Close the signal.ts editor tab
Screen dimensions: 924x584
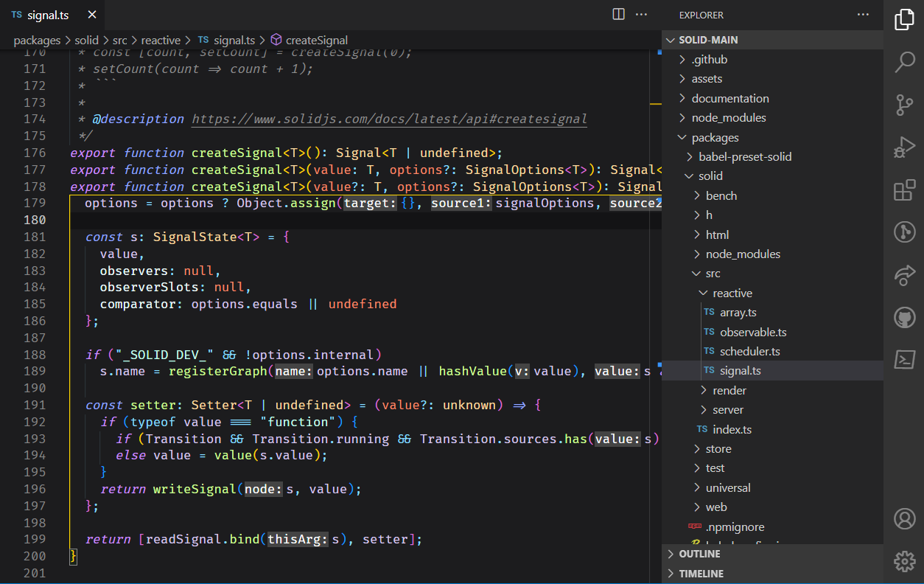[91, 15]
